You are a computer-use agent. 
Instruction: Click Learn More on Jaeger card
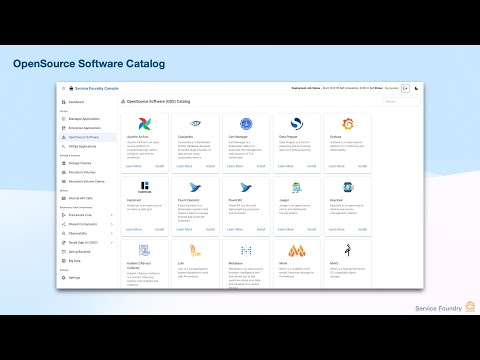coord(286,229)
